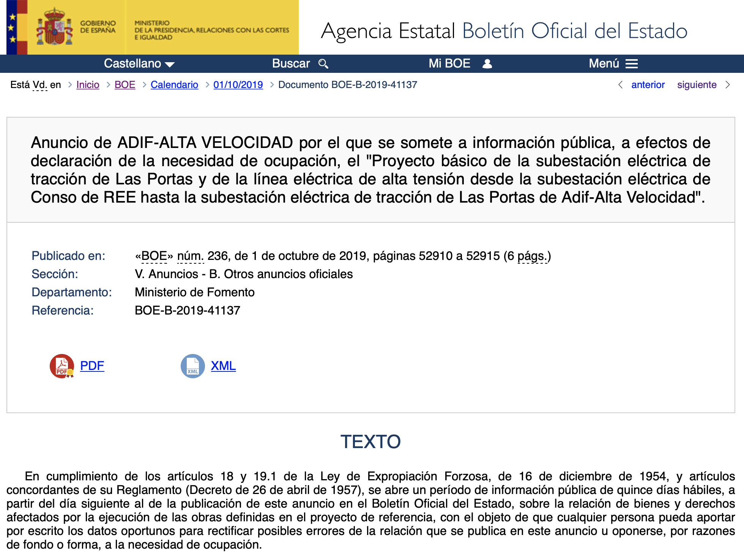This screenshot has height=560, width=744.
Task: Click the hamburger menu icon
Action: (x=632, y=64)
